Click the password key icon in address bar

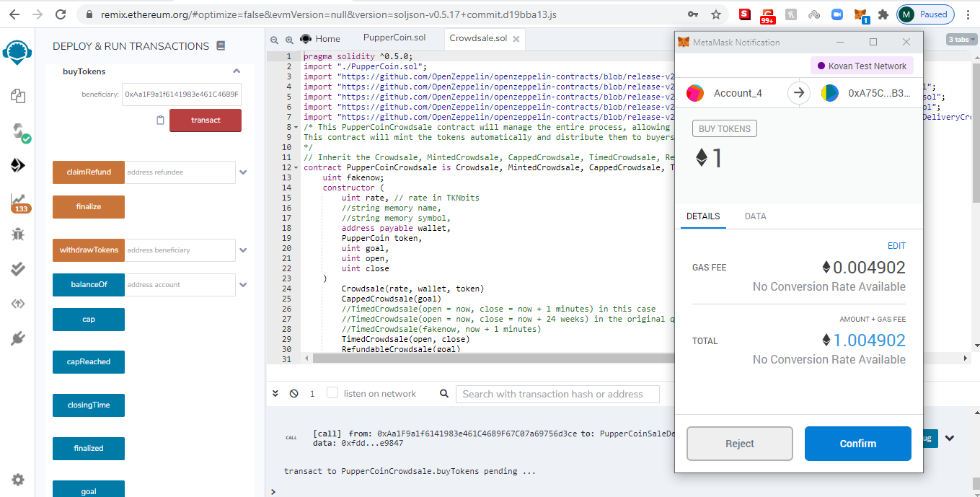point(693,14)
